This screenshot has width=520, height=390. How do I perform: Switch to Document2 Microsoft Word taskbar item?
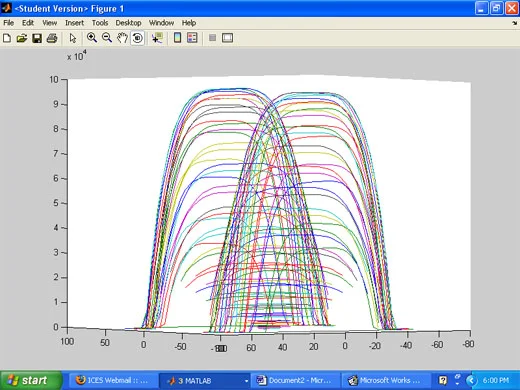(295, 380)
